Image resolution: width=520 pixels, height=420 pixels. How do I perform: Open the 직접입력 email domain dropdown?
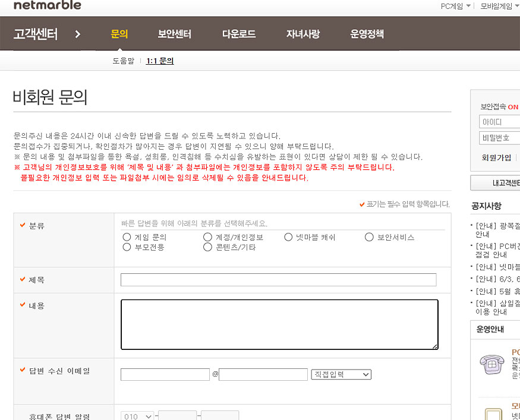point(341,375)
